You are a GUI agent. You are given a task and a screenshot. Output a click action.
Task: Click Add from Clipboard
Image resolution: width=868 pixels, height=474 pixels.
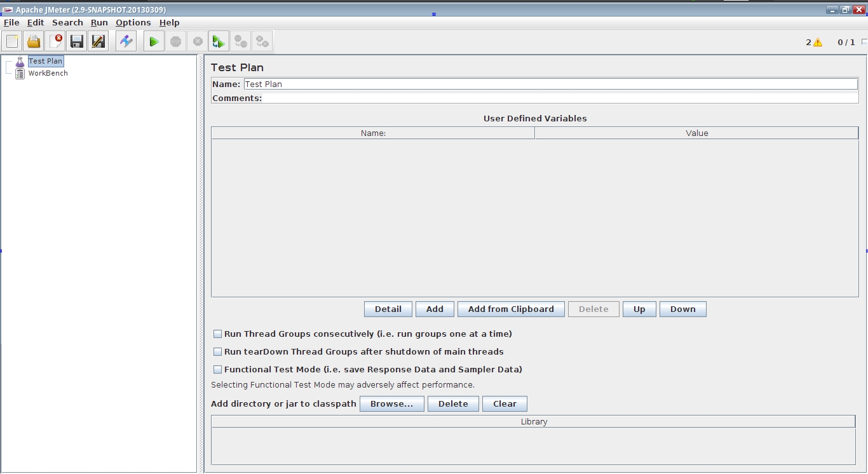pyautogui.click(x=511, y=309)
